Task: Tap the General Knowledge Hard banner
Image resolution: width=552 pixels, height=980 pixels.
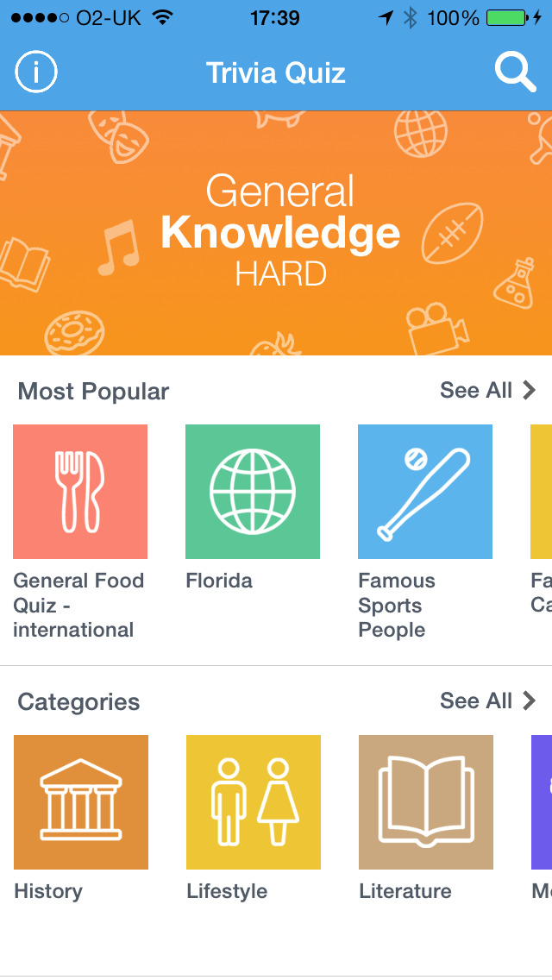Action: (276, 233)
